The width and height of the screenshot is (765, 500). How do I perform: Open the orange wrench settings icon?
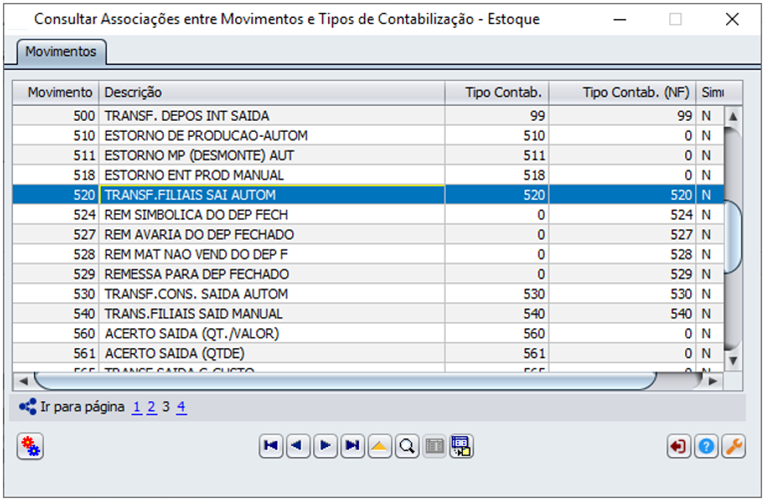coord(733,446)
